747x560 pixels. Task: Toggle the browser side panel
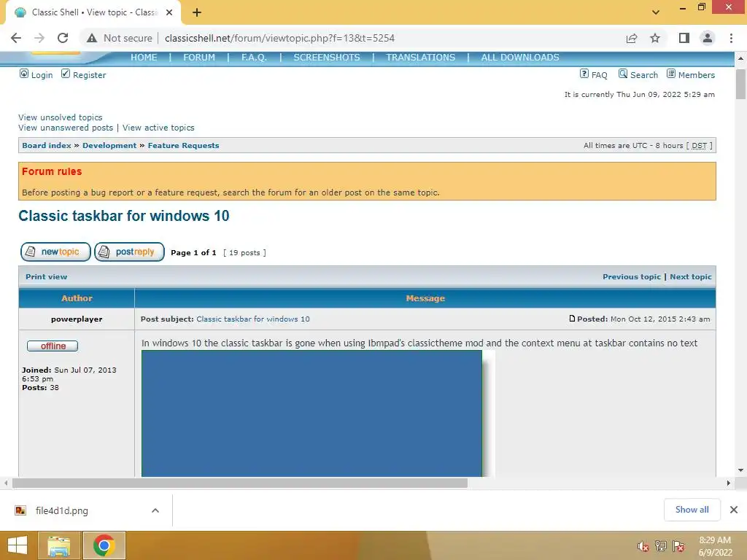pyautogui.click(x=684, y=38)
